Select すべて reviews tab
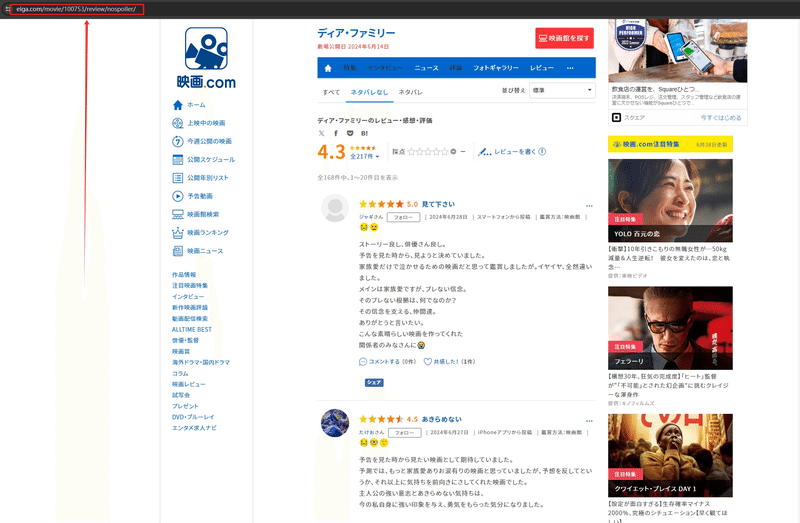 [x=331, y=92]
